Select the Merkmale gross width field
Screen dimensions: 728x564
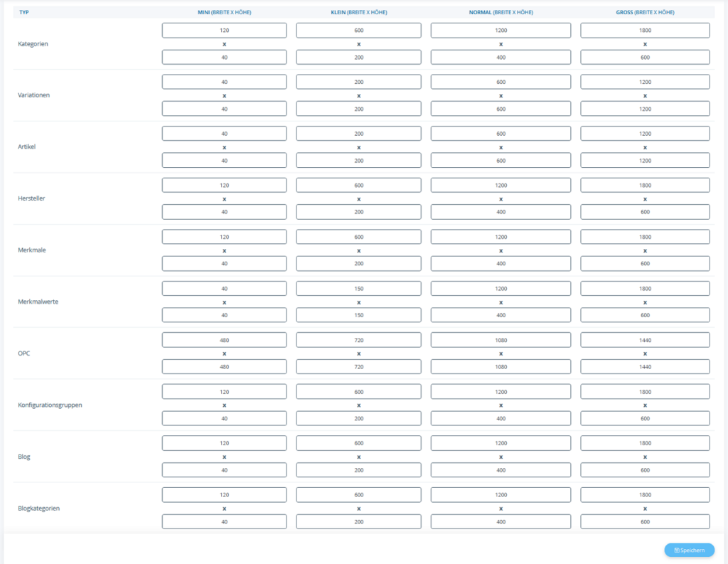point(645,237)
